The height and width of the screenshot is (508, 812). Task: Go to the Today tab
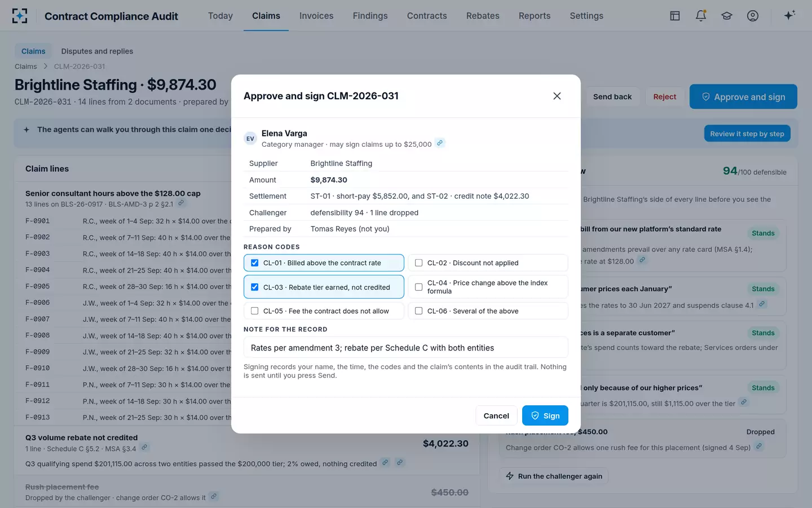(220, 16)
